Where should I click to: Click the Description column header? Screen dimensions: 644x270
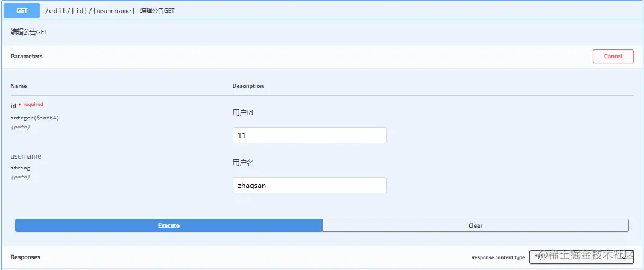[x=248, y=86]
